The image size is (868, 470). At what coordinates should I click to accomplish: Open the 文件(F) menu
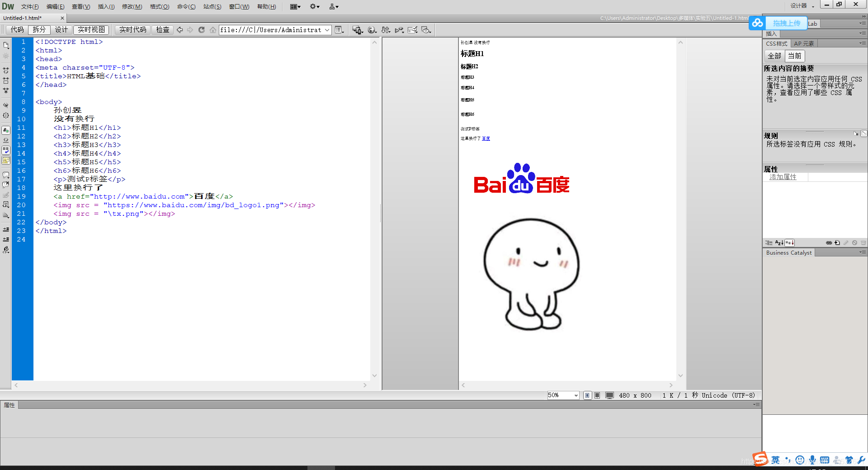click(x=30, y=6)
